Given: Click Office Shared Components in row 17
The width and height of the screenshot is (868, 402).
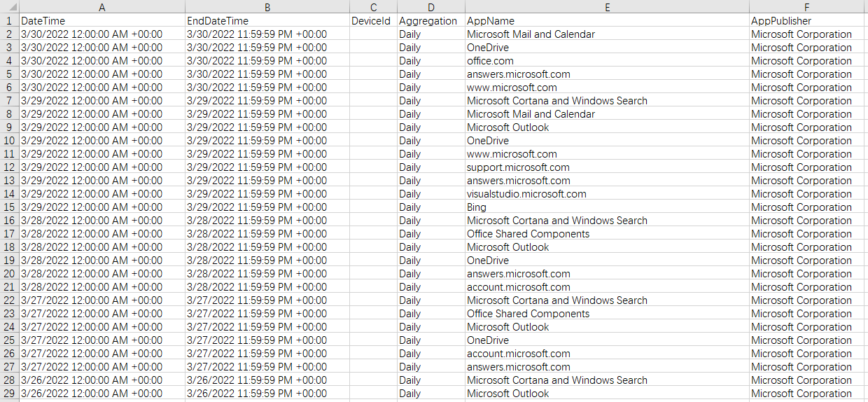Looking at the screenshot, I should pos(607,234).
